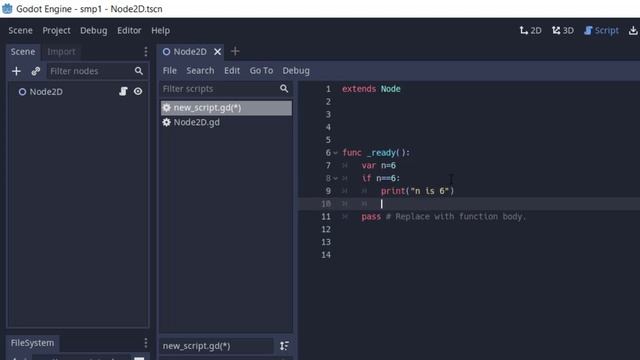
Task: Open the Help menu
Action: [x=160, y=31]
